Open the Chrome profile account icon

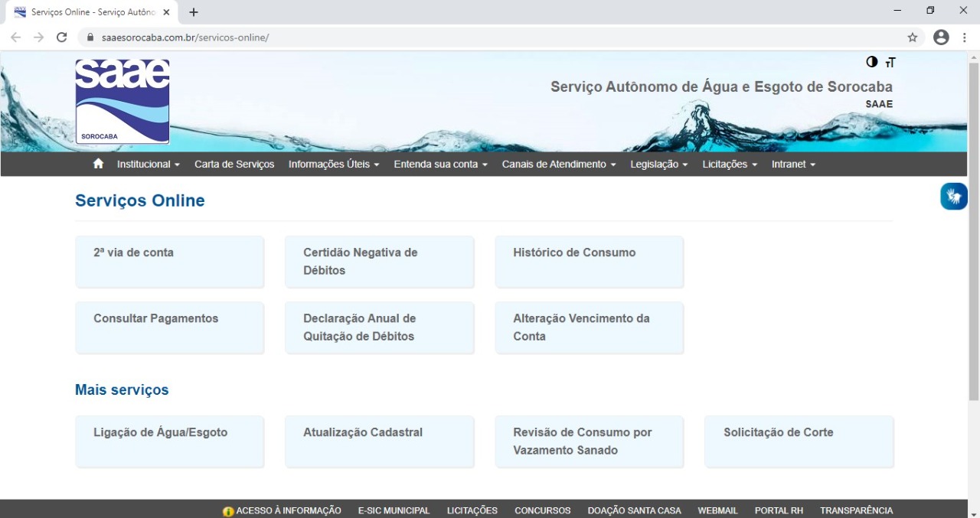941,37
